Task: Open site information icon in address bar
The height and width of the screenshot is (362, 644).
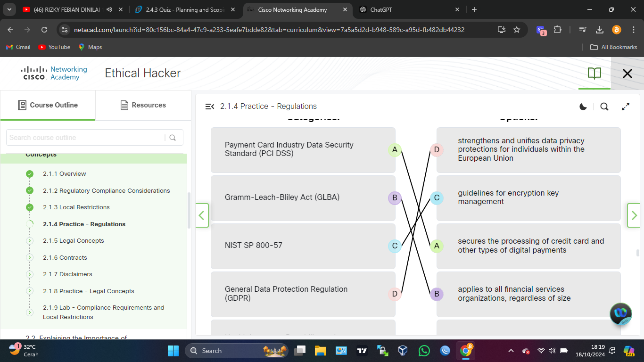Action: pos(65,30)
